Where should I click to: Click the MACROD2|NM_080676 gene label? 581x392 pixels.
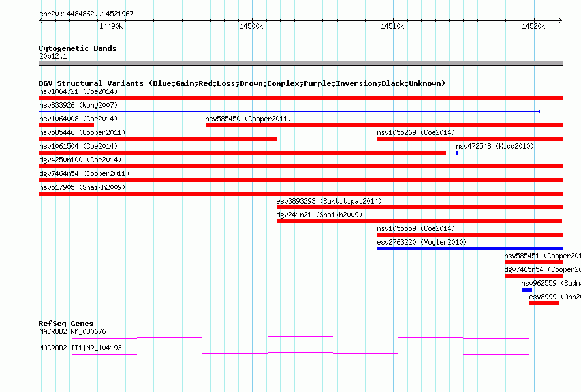pyautogui.click(x=72, y=331)
